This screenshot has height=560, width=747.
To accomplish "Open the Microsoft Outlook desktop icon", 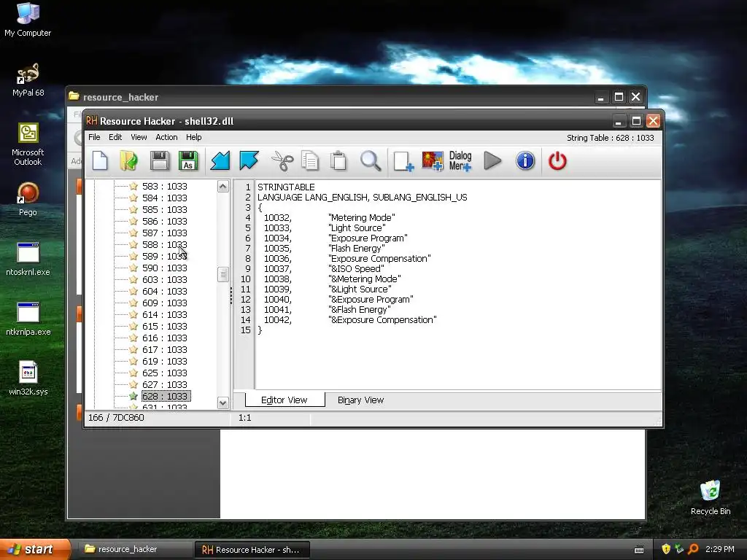I will click(x=28, y=144).
